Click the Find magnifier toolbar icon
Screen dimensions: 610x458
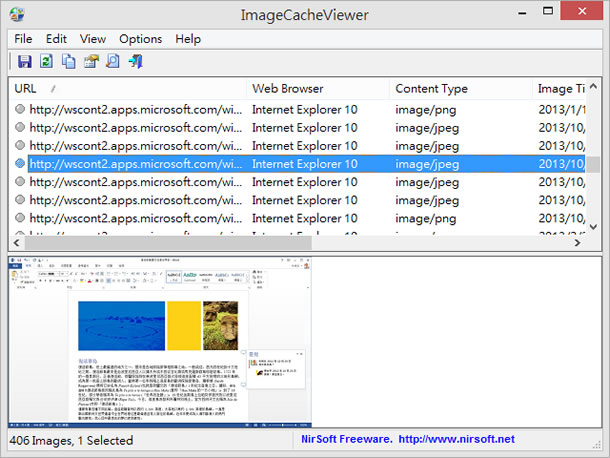point(112,62)
